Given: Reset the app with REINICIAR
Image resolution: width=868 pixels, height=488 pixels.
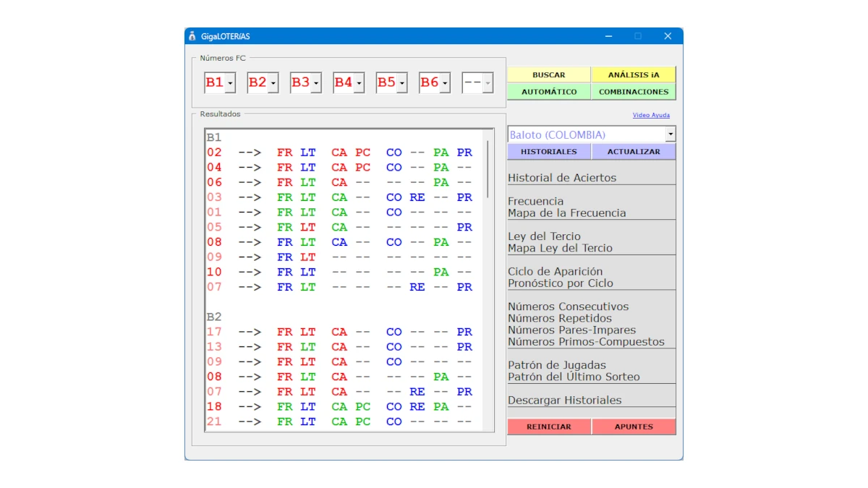Looking at the screenshot, I should click(x=548, y=427).
